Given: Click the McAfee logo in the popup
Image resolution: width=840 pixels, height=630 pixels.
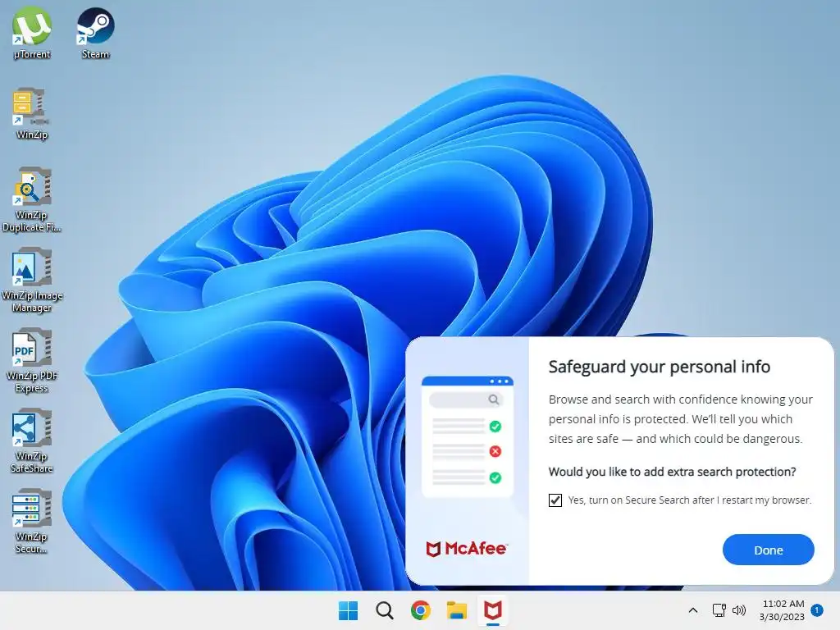Looking at the screenshot, I should click(466, 549).
